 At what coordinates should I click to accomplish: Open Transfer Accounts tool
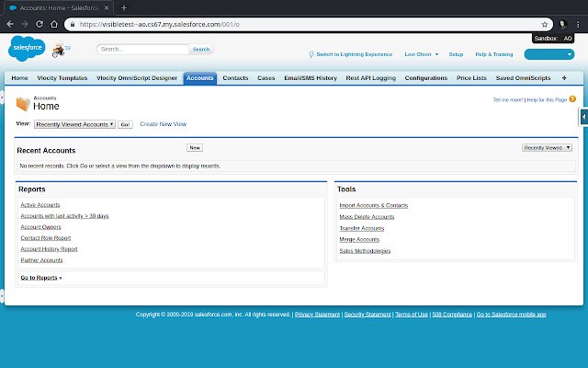362,228
